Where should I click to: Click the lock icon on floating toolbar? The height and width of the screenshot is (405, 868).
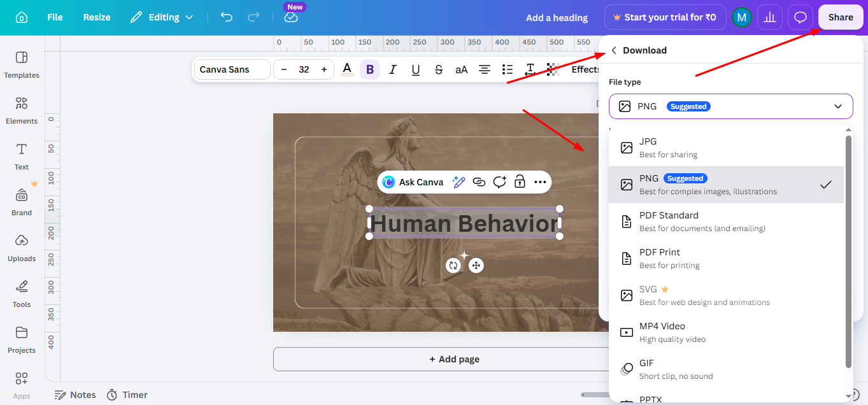(x=520, y=182)
